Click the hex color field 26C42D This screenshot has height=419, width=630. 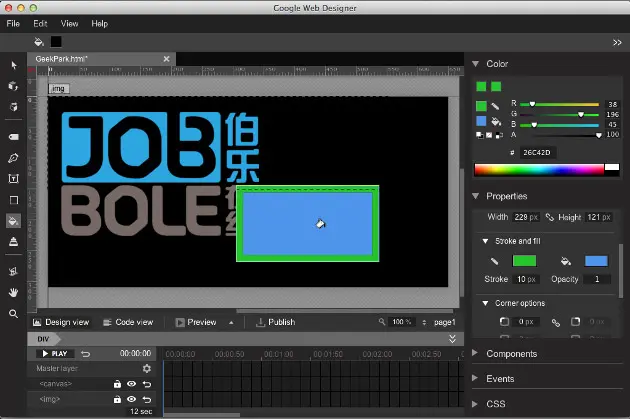(x=537, y=153)
